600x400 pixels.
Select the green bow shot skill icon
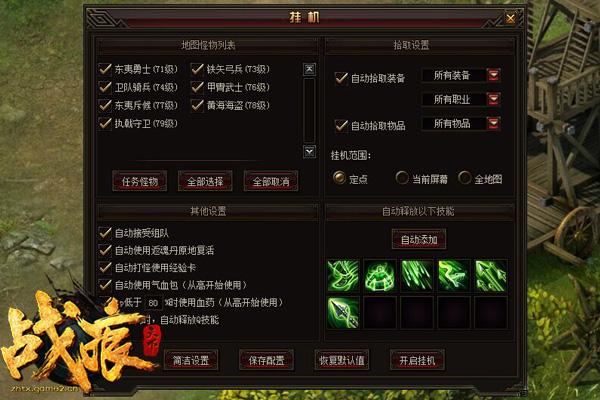(x=343, y=276)
